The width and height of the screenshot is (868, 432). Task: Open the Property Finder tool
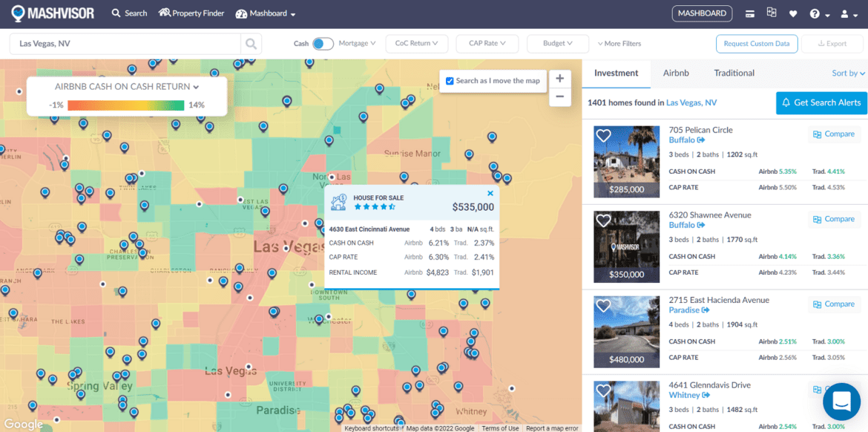click(191, 13)
